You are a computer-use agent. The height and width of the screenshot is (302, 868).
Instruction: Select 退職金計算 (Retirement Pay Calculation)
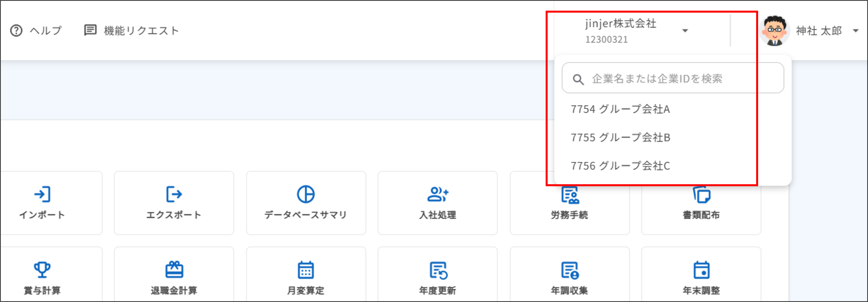tap(174, 277)
